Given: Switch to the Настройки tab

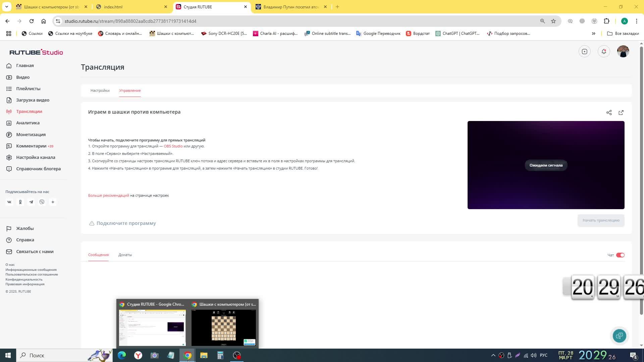Looking at the screenshot, I should pyautogui.click(x=100, y=90).
